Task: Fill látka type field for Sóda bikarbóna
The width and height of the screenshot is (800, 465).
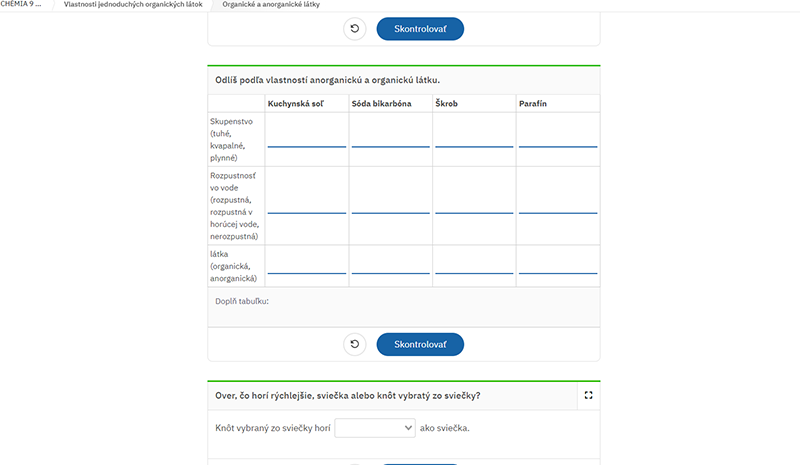Action: tap(390, 266)
